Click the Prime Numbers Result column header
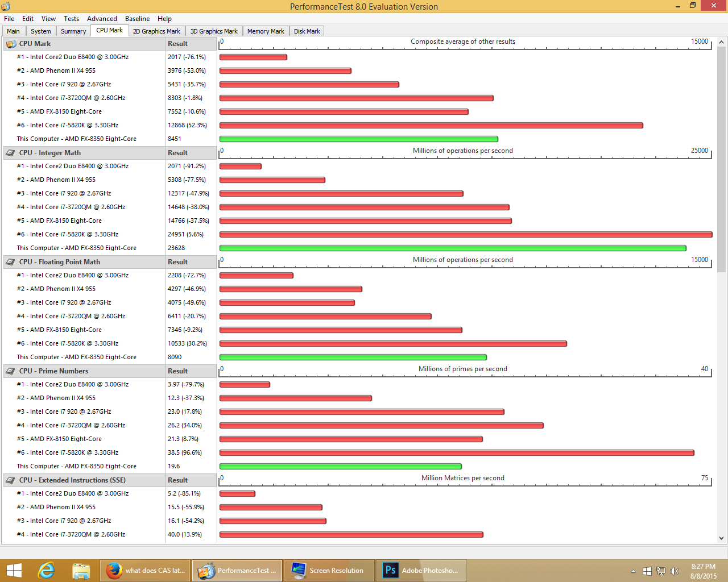This screenshot has height=582, width=728. click(191, 371)
